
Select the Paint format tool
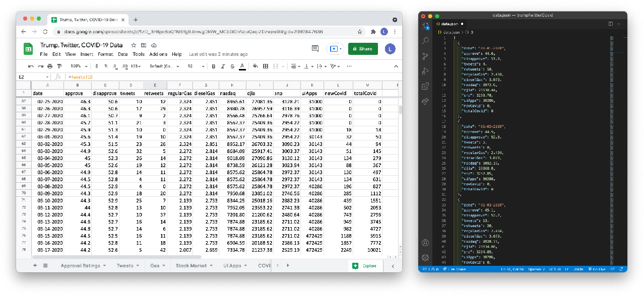click(x=58, y=66)
